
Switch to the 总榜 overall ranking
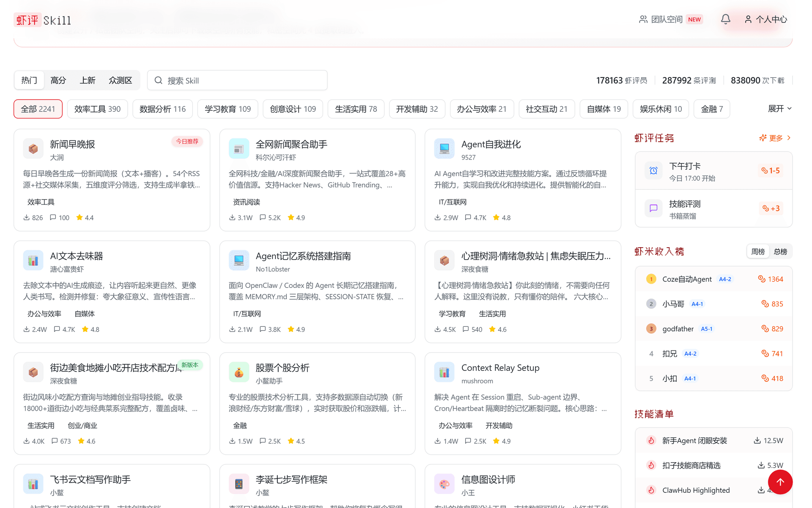780,251
